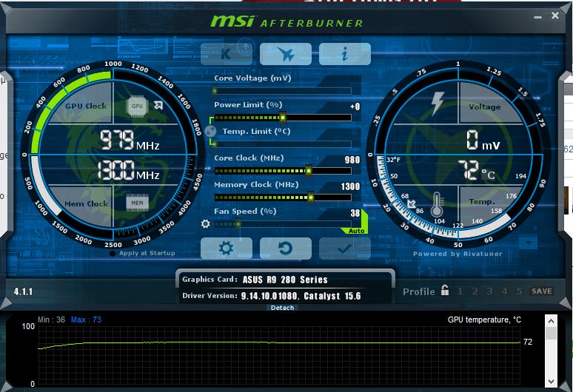
Task: Click Powered by Rivatuner text
Action: [458, 254]
